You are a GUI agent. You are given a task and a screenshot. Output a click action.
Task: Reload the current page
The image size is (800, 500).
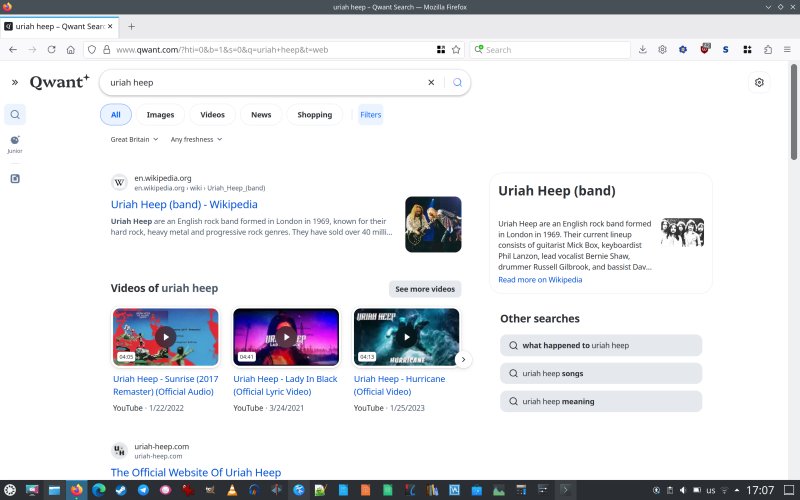coord(52,49)
